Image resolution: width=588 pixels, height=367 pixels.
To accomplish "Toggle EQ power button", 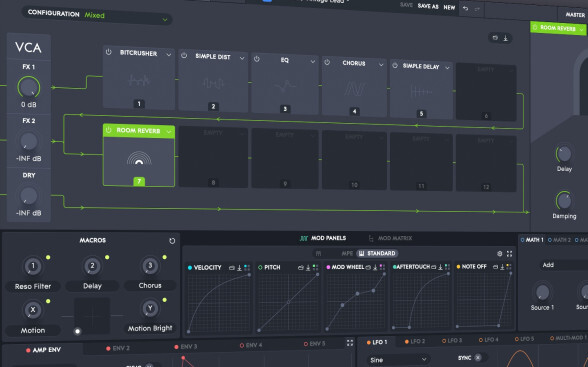I will (x=257, y=59).
